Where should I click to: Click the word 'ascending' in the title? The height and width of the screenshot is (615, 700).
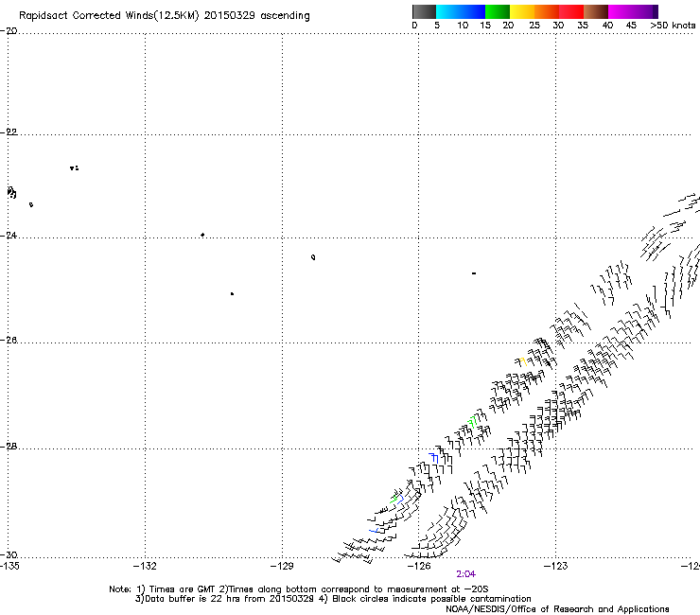(285, 16)
